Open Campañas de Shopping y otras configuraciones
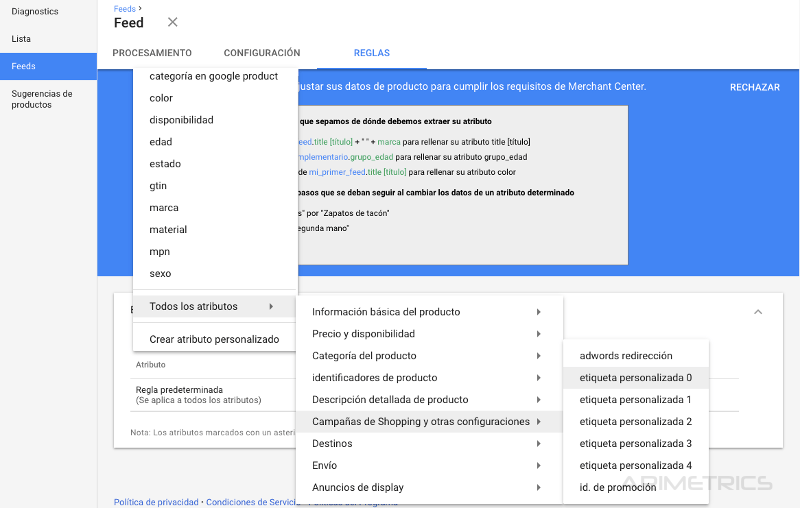Screen dimensions: 800x508 429,421
